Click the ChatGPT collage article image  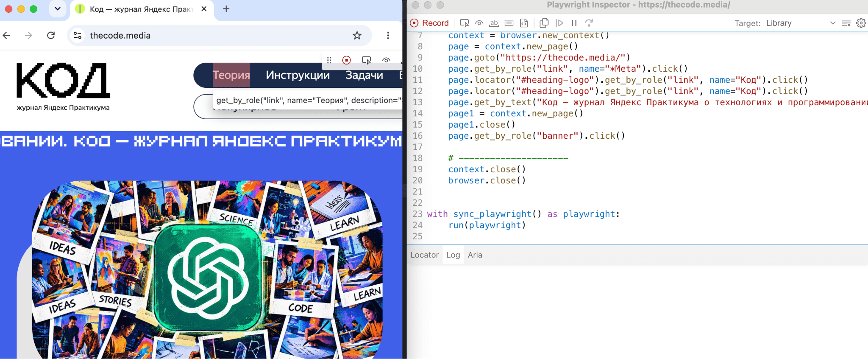click(x=208, y=269)
